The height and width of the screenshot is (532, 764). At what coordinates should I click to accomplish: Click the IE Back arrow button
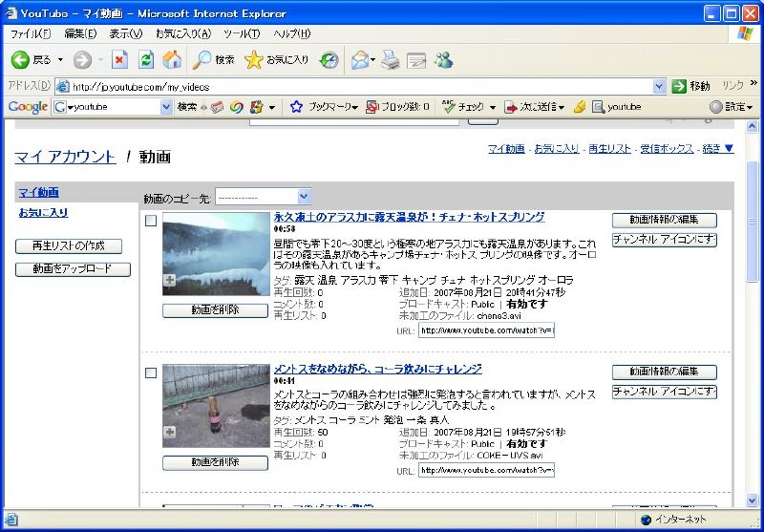point(21,60)
